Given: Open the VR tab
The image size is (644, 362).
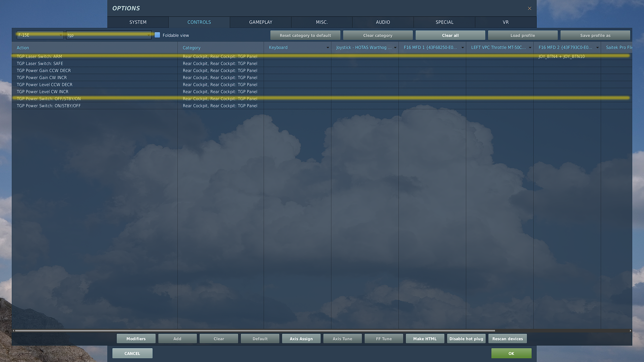Looking at the screenshot, I should (506, 22).
